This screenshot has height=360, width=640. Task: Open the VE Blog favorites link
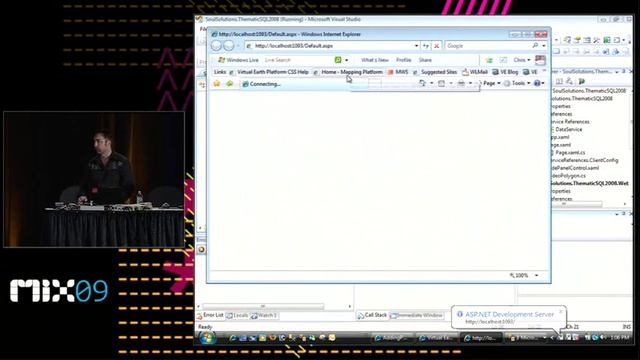tap(505, 72)
